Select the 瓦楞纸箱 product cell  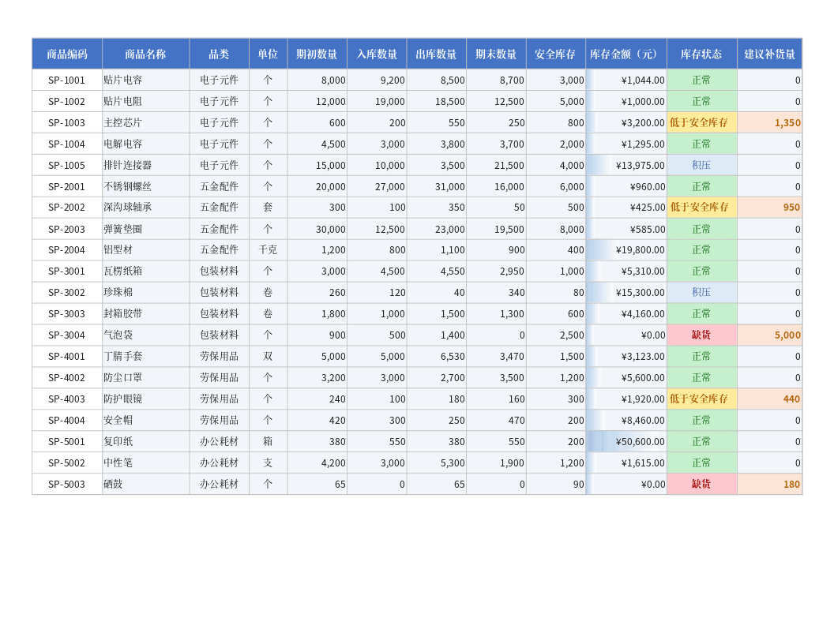146,271
